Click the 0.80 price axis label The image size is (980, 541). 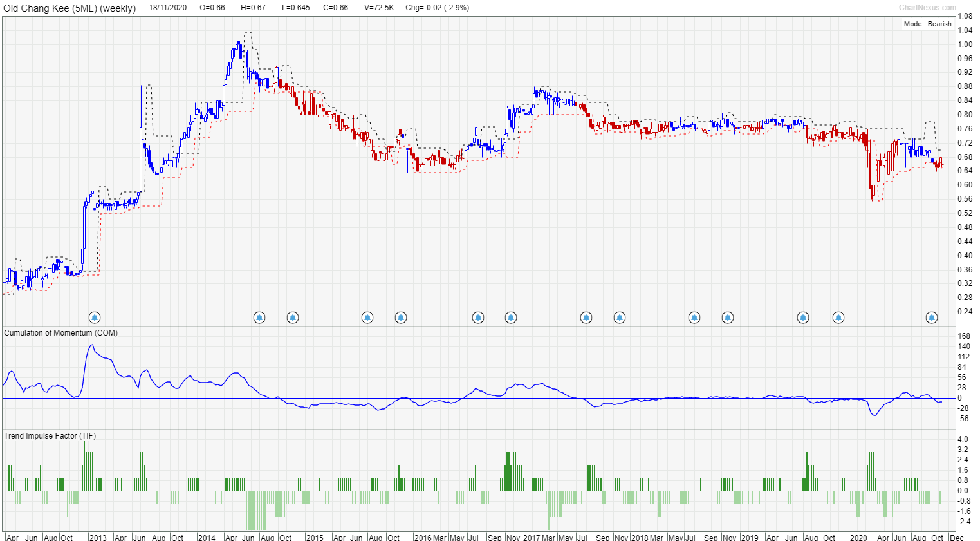pos(965,115)
